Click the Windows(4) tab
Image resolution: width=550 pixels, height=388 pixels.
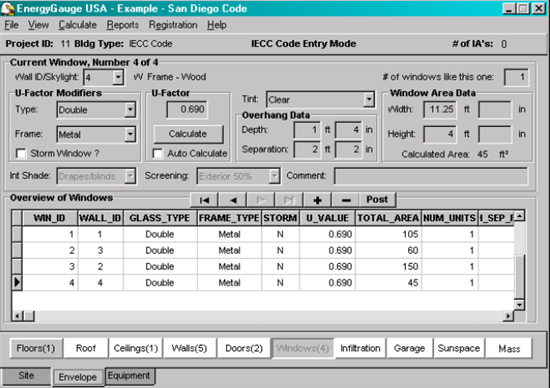303,348
